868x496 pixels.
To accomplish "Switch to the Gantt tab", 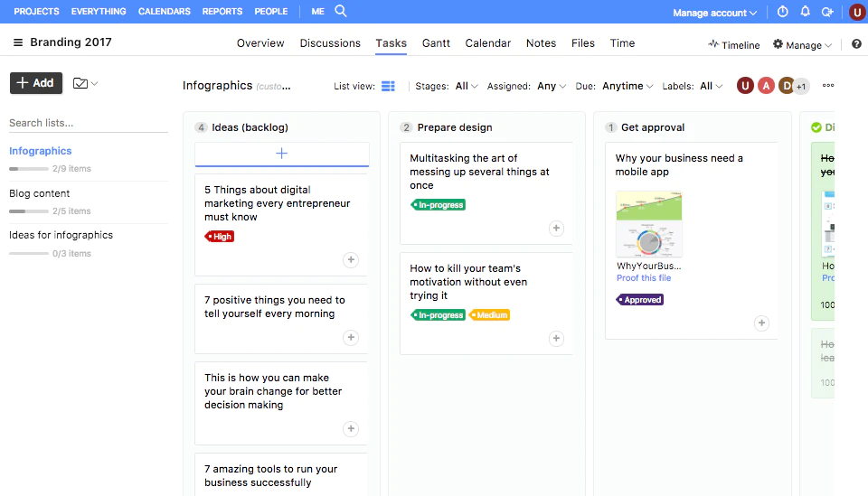I will pos(436,43).
